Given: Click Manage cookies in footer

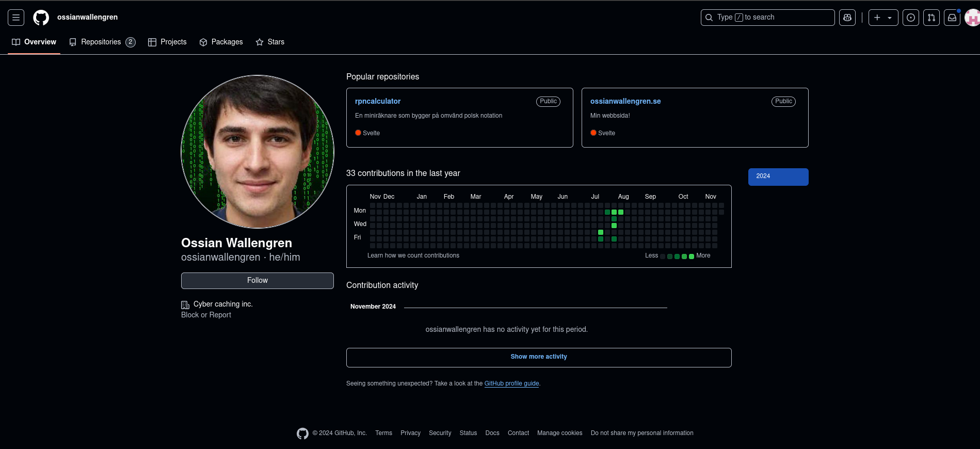Looking at the screenshot, I should point(559,433).
